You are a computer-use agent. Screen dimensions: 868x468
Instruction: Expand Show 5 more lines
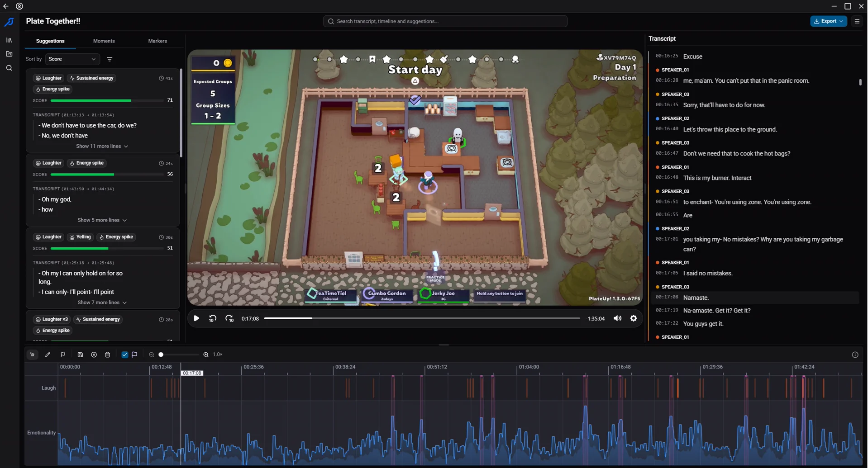click(102, 220)
